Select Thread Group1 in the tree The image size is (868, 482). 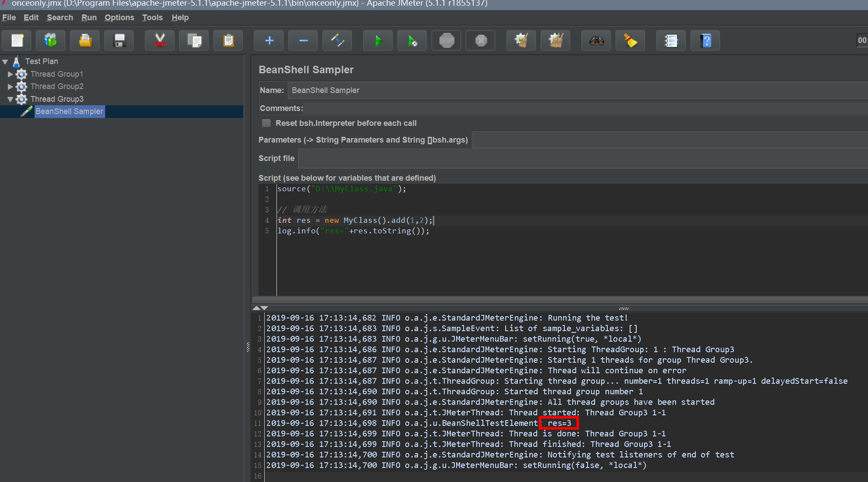[x=56, y=74]
